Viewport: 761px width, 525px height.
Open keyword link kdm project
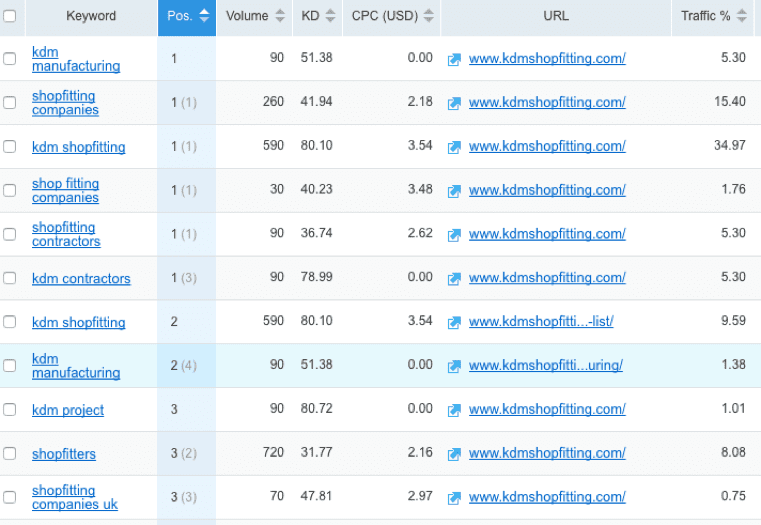(68, 410)
